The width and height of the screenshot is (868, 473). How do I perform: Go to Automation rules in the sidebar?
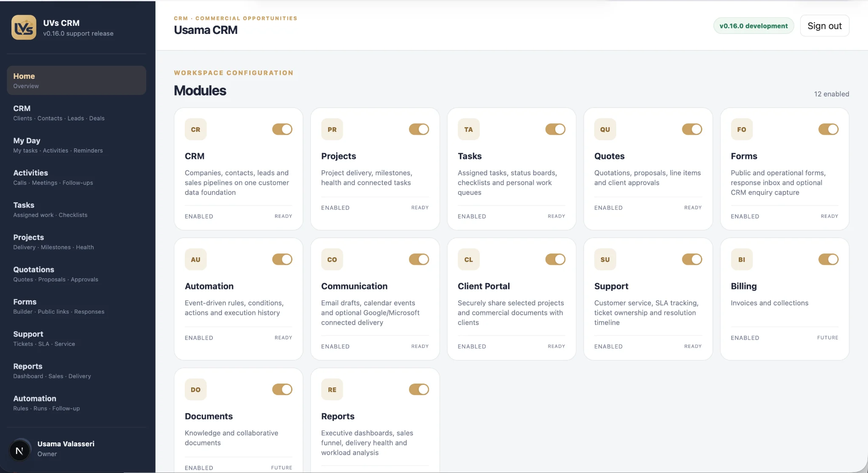click(76, 403)
